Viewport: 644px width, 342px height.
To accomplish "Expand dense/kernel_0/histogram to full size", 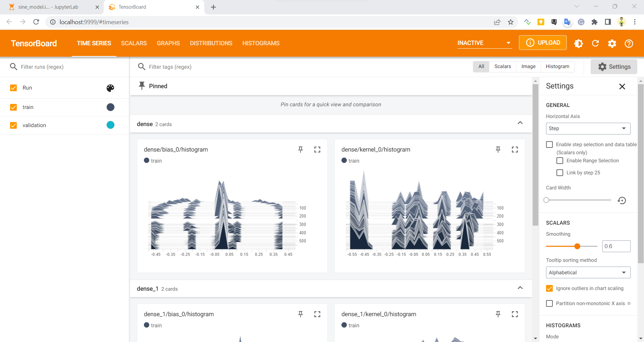I will [x=515, y=150].
